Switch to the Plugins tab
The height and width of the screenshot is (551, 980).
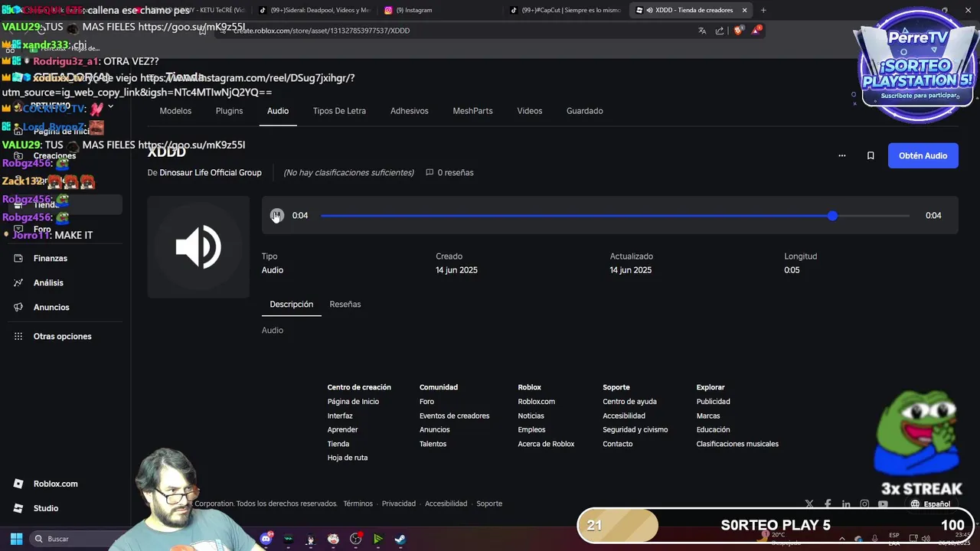[229, 111]
